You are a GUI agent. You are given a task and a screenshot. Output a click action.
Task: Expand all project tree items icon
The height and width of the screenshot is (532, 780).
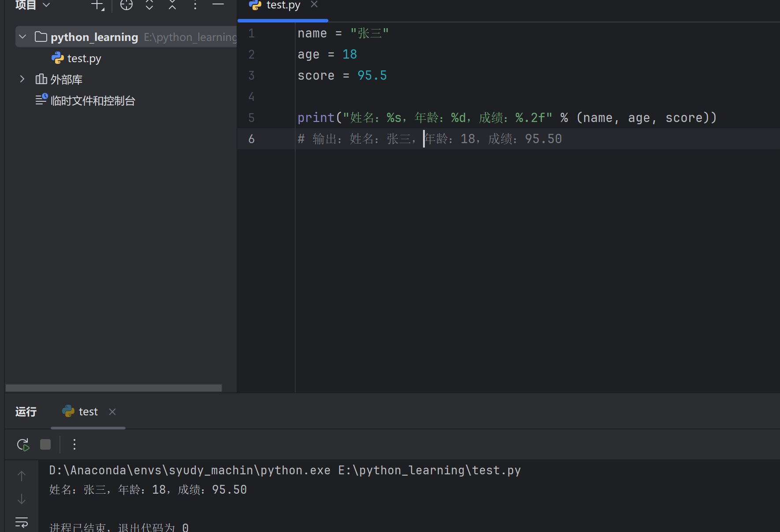(x=149, y=5)
